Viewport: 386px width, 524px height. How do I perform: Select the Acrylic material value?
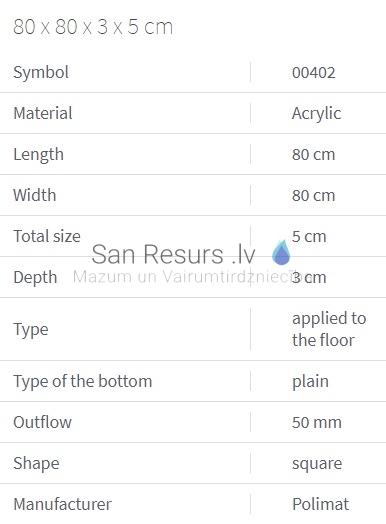click(x=316, y=114)
